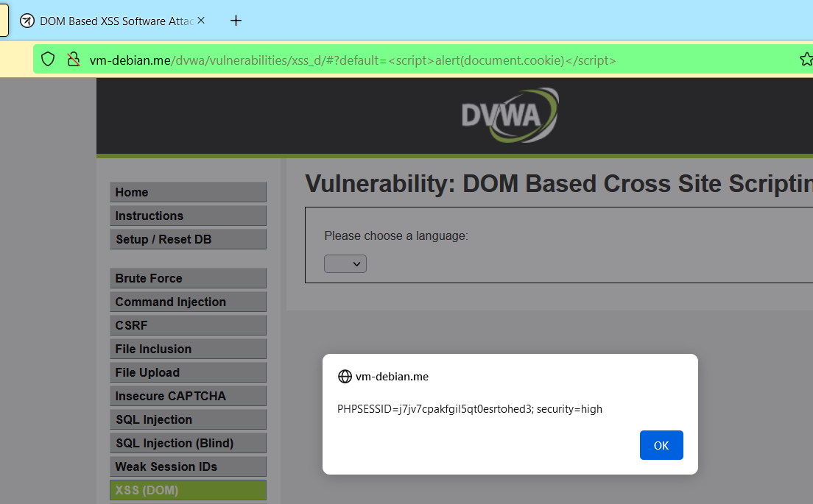Image resolution: width=813 pixels, height=504 pixels.
Task: Go to Weak Session IDs page
Action: click(189, 466)
